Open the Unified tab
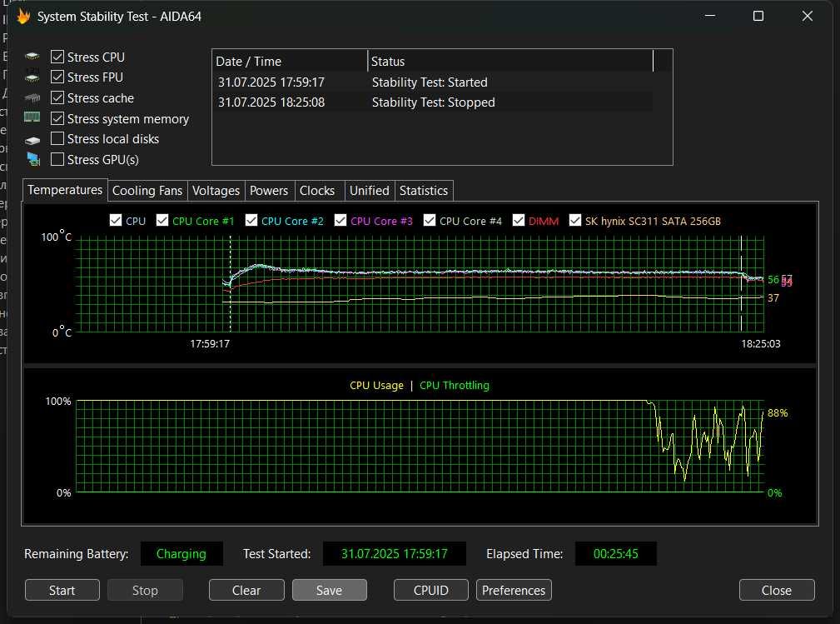Viewport: 840px width, 624px height. [370, 191]
